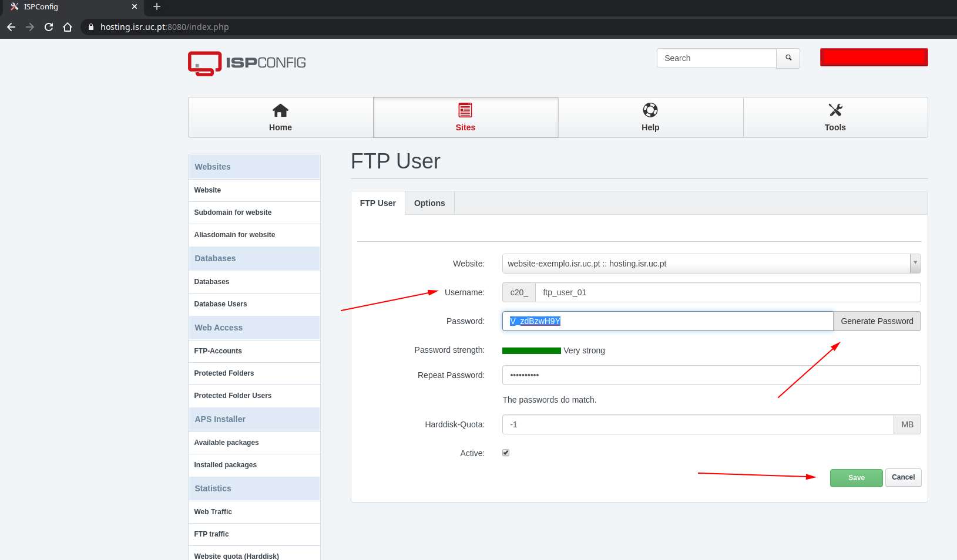Open FTP traffic statistics
Viewport: 957px width, 560px height.
tap(254, 534)
